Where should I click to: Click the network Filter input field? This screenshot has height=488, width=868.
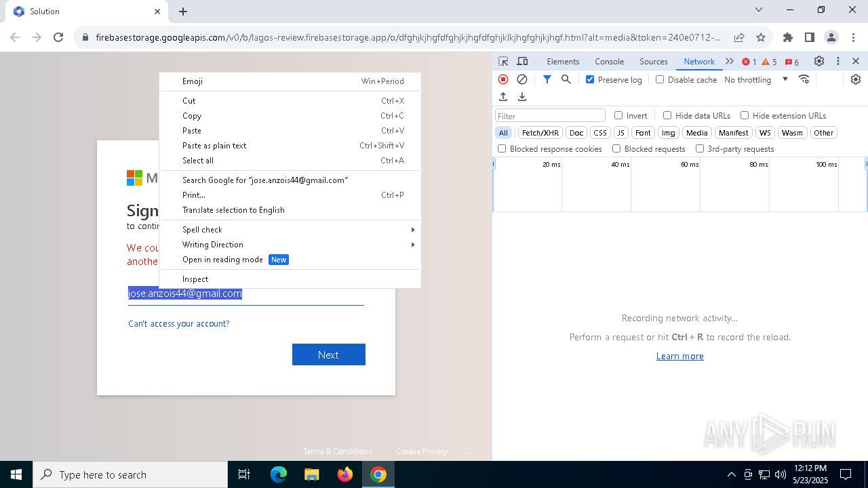click(550, 115)
